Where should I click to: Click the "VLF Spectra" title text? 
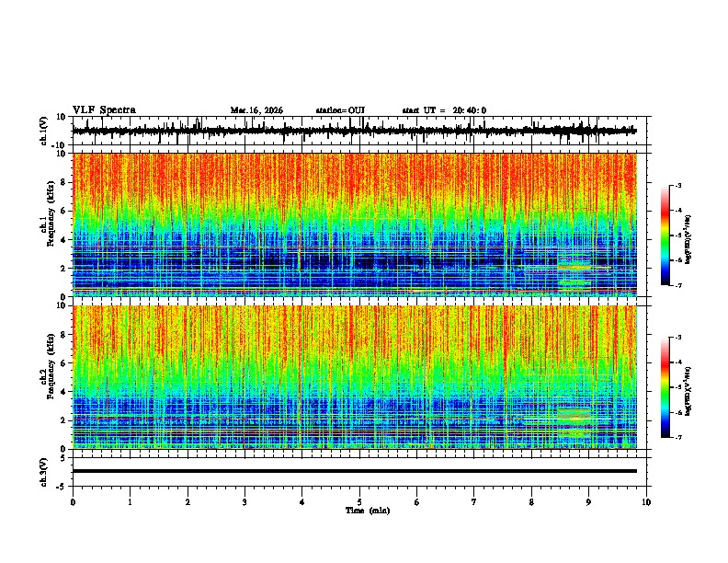pos(105,109)
